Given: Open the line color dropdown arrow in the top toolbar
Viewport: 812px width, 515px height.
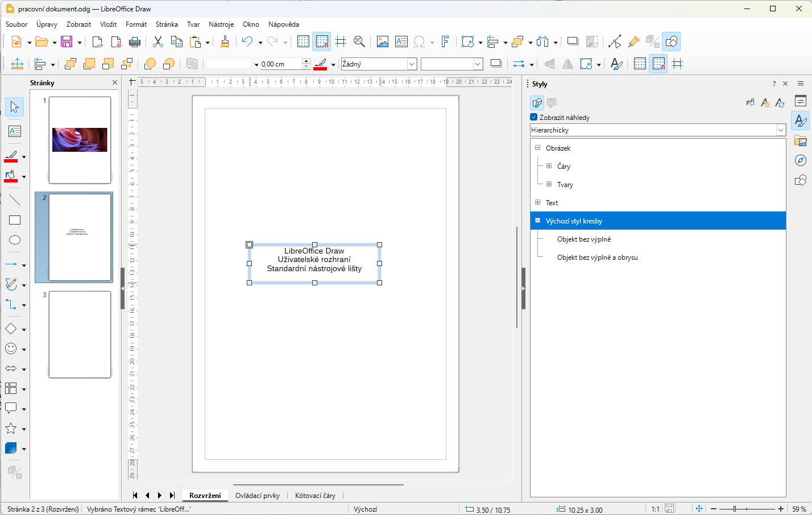Looking at the screenshot, I should coord(333,65).
